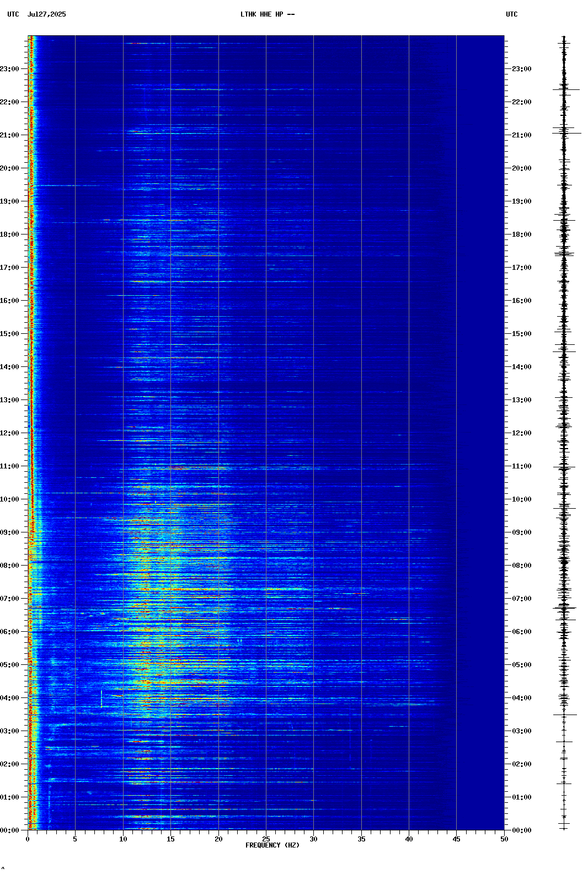Click the FREQUENCY (HZ) axis title
Image resolution: width=588 pixels, height=874 pixels.
[272, 845]
